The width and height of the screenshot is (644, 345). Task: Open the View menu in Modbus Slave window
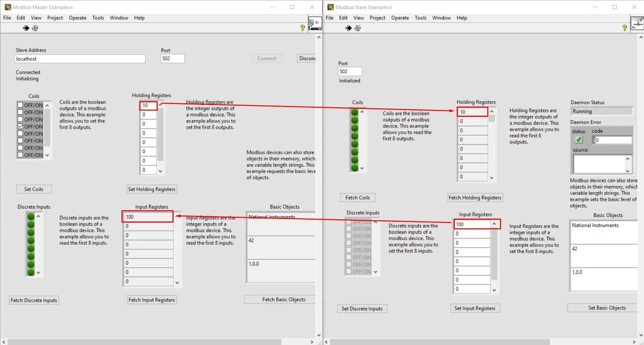[358, 18]
